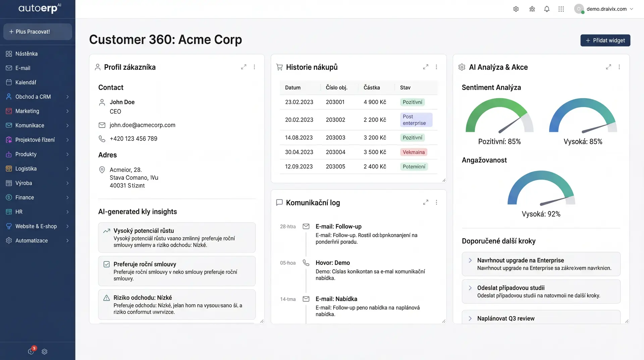Select the Obchod a CRM menu item

click(38, 97)
